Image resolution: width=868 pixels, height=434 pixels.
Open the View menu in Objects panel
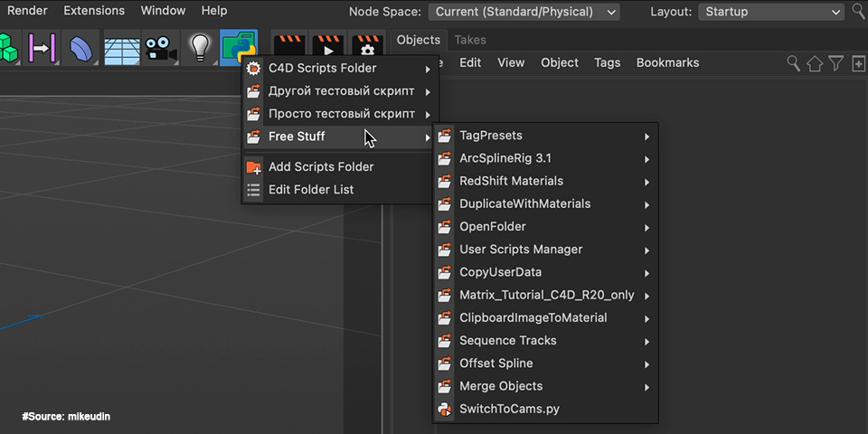point(511,62)
